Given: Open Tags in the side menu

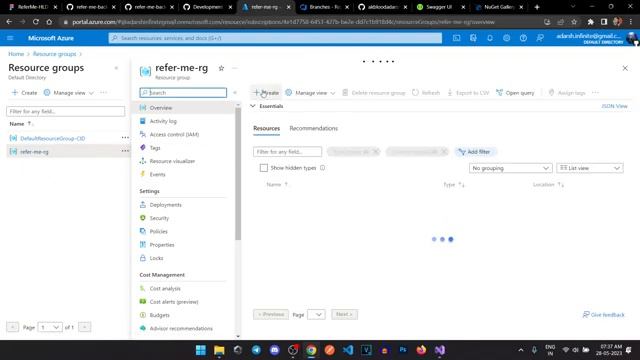Looking at the screenshot, I should (x=155, y=148).
